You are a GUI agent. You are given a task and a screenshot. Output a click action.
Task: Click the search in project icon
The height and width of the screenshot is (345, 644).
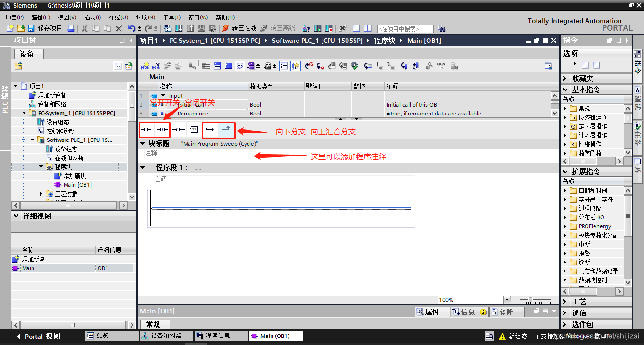[x=441, y=28]
